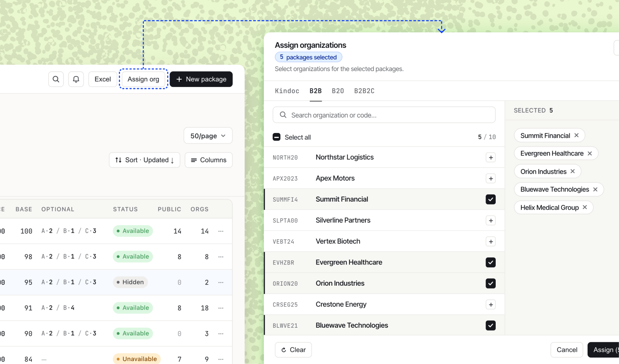
Task: Click the Crestone Energy name
Action: click(x=341, y=304)
